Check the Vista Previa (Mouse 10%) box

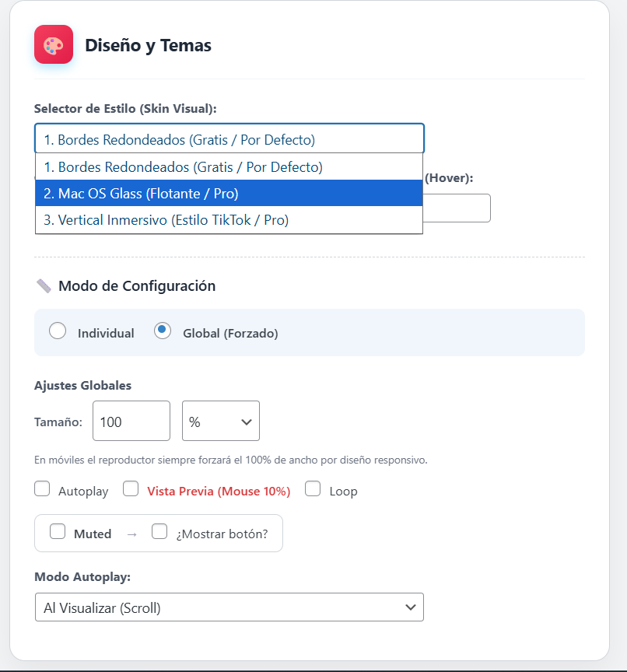click(x=131, y=489)
